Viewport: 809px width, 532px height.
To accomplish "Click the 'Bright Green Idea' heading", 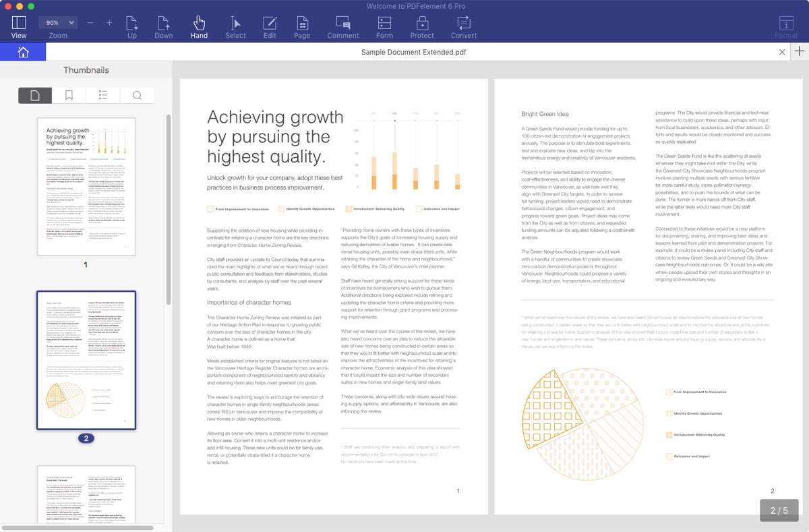I will point(545,114).
